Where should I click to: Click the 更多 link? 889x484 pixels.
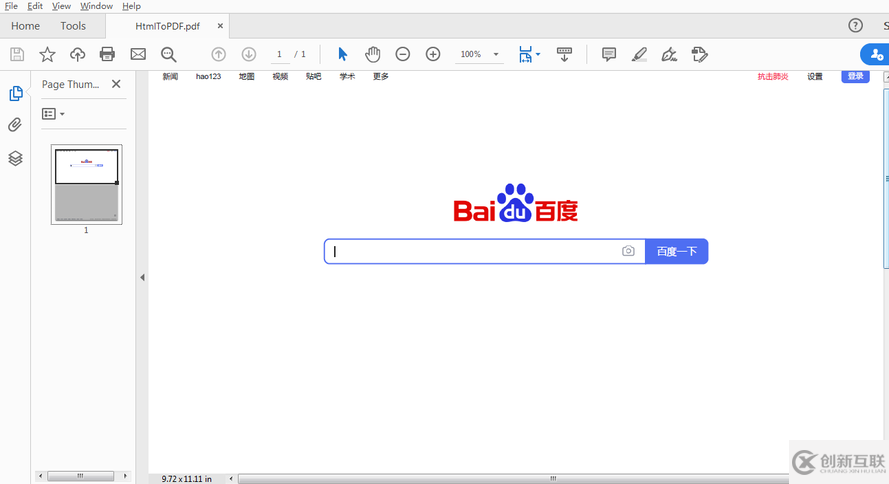click(380, 77)
